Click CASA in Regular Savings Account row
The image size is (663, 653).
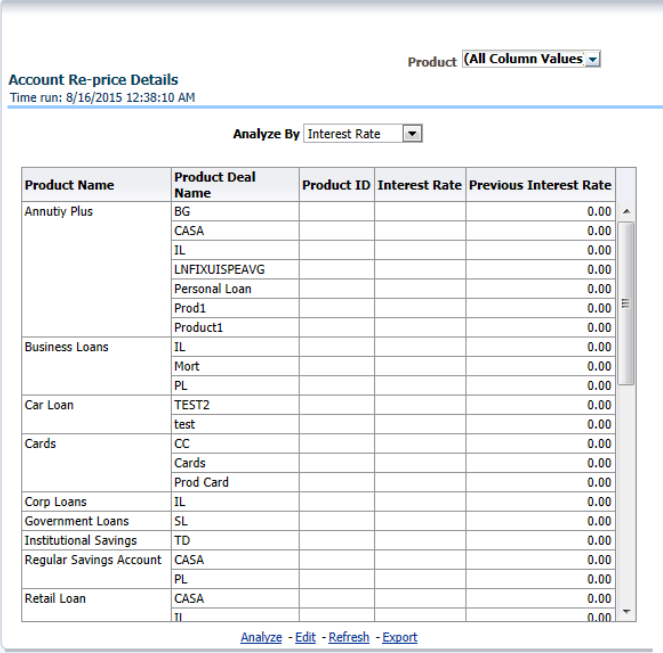click(235, 560)
